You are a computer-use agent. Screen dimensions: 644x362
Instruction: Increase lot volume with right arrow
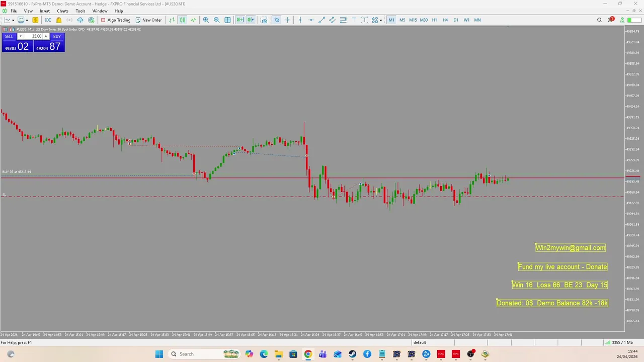point(46,36)
